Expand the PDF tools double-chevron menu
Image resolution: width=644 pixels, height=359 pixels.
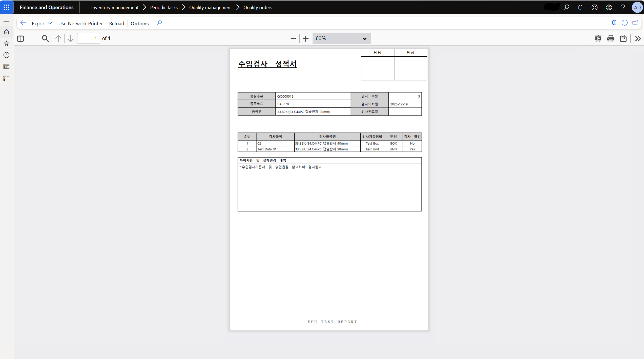coord(638,38)
